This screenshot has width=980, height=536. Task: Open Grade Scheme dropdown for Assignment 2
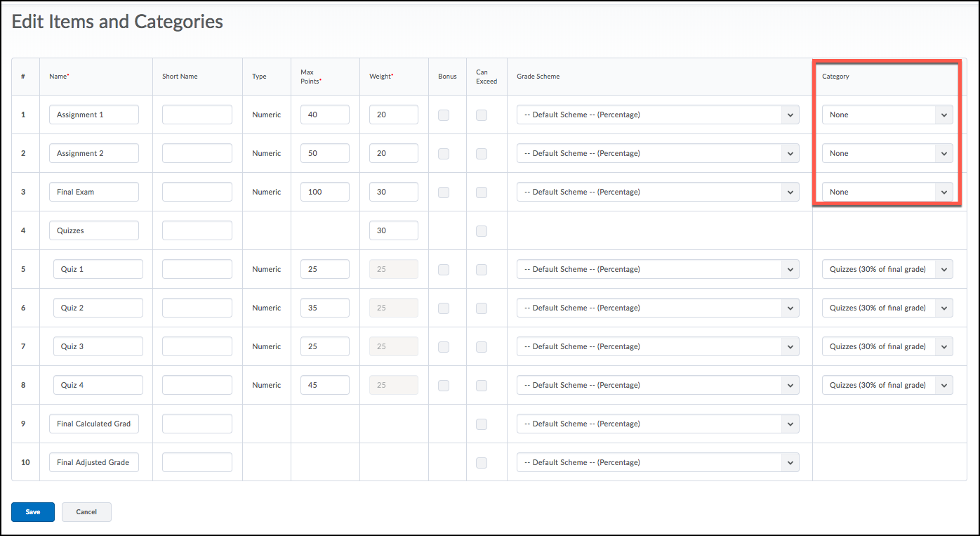(x=658, y=153)
